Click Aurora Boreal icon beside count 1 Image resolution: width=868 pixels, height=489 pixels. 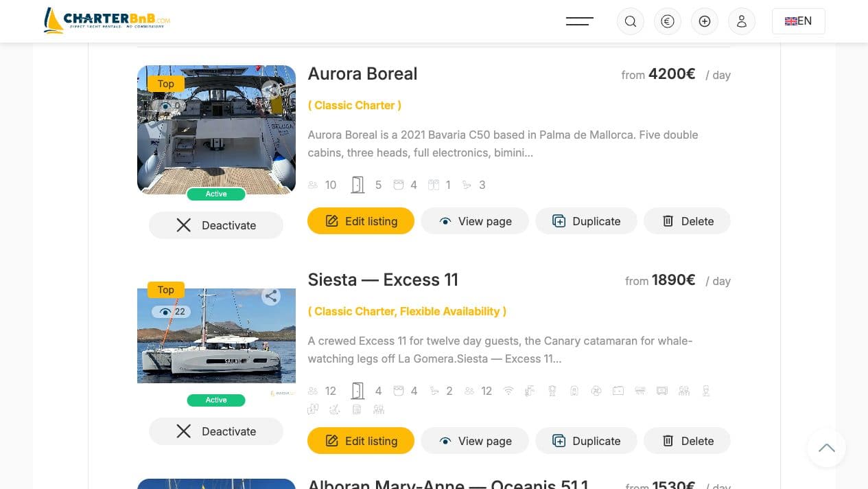pyautogui.click(x=433, y=185)
